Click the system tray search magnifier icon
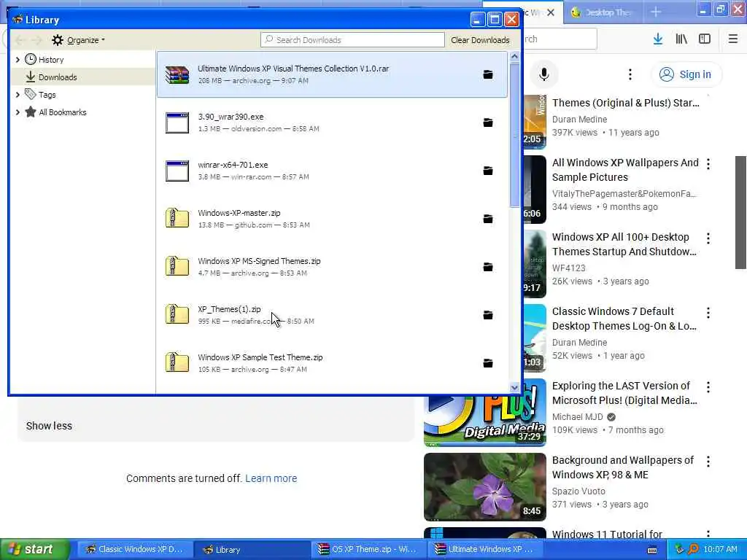 (x=693, y=550)
